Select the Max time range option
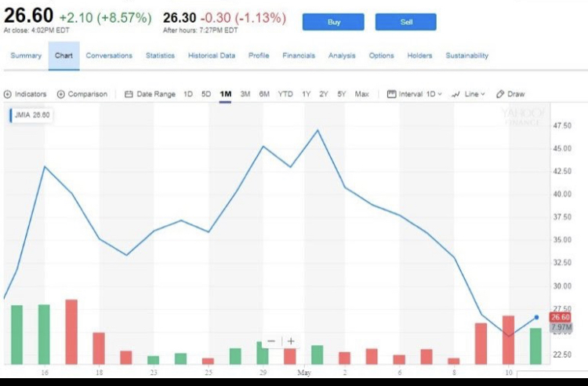Viewport: 588px width, 386px height. pyautogui.click(x=362, y=94)
